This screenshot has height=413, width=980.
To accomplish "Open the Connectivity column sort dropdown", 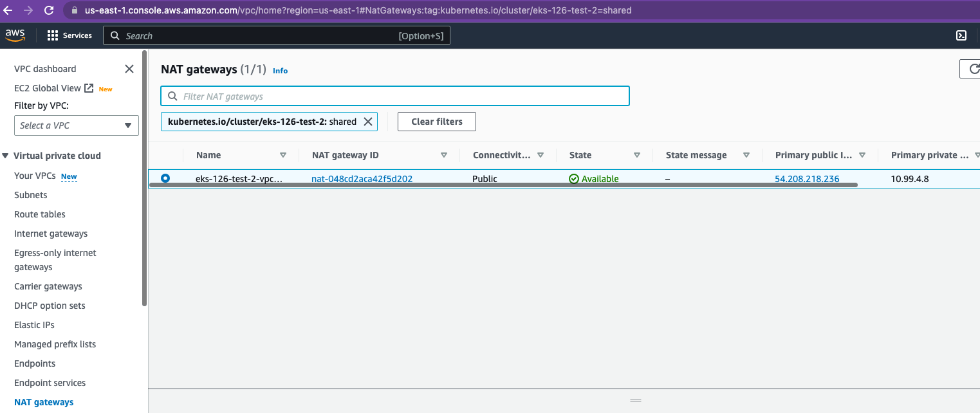I will [x=541, y=155].
